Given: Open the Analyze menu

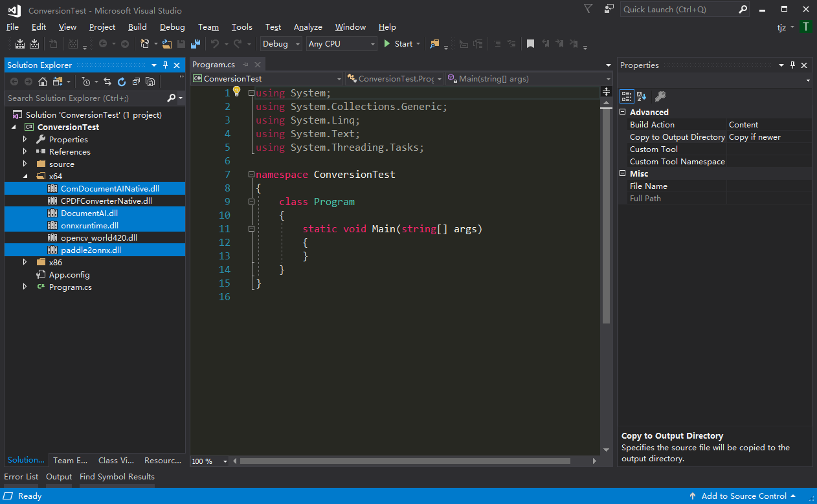Looking at the screenshot, I should 308,27.
